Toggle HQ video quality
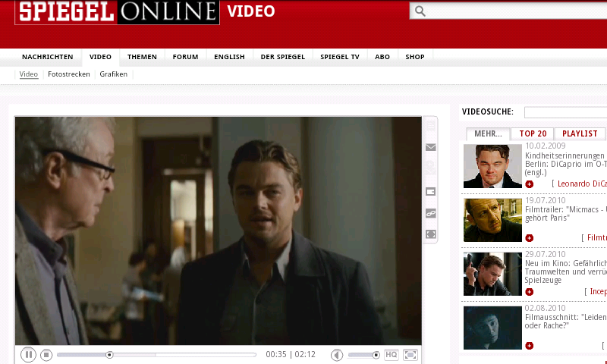Image resolution: width=607 pixels, height=364 pixels. coord(391,355)
